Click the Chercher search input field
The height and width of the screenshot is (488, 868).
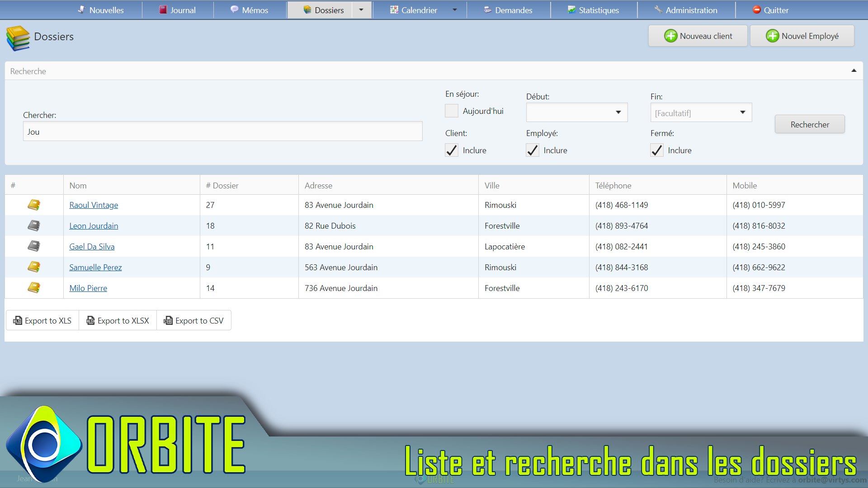click(x=222, y=131)
